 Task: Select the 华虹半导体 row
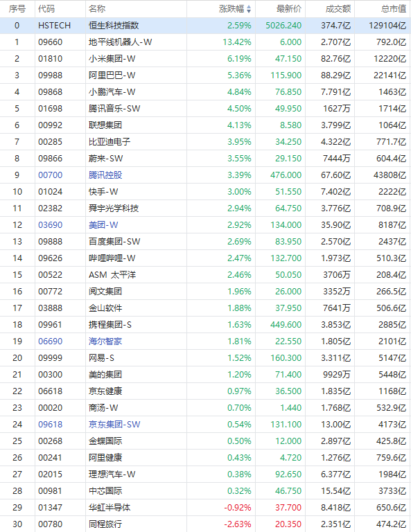(x=205, y=508)
